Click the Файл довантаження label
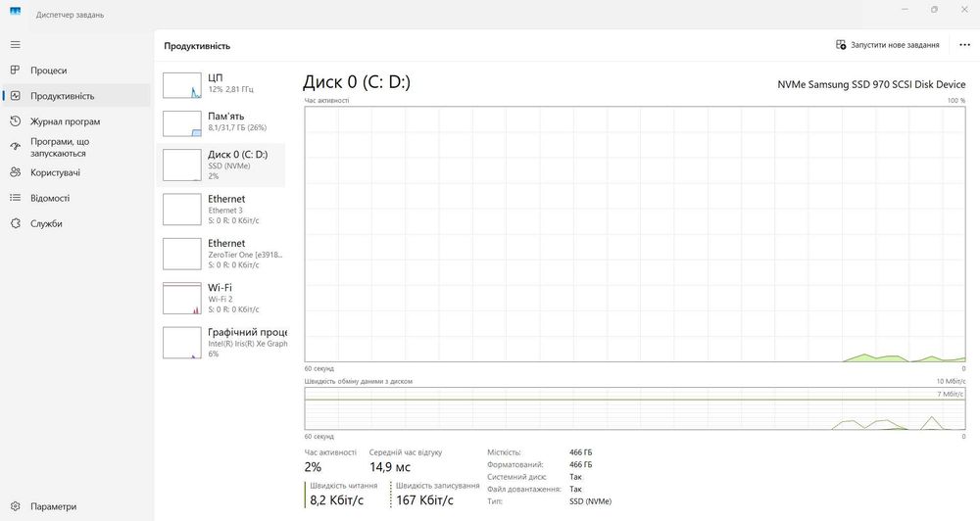980x521 pixels. point(524,489)
